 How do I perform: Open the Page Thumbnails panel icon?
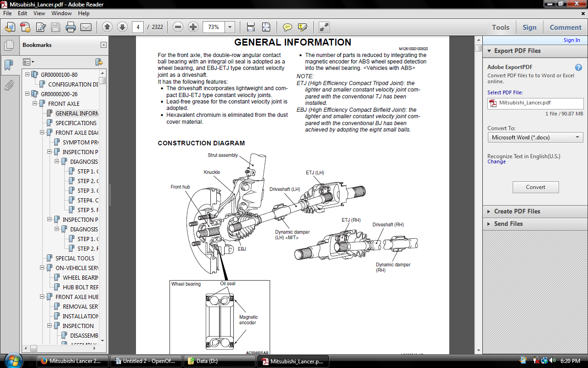click(x=9, y=45)
